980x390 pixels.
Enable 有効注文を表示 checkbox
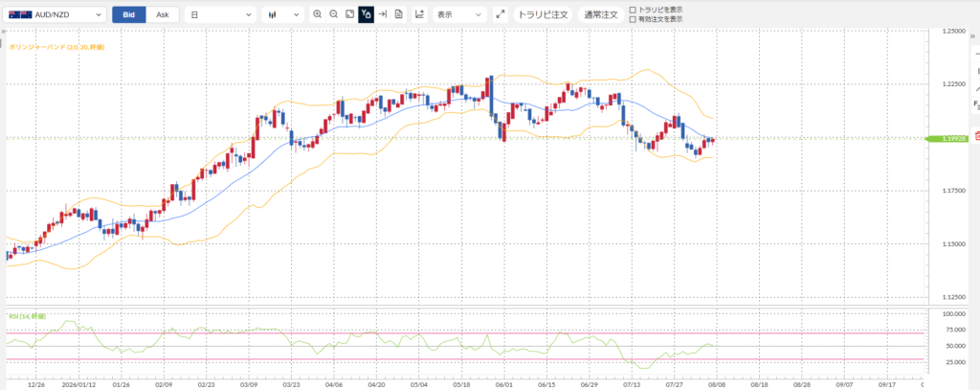coord(633,19)
